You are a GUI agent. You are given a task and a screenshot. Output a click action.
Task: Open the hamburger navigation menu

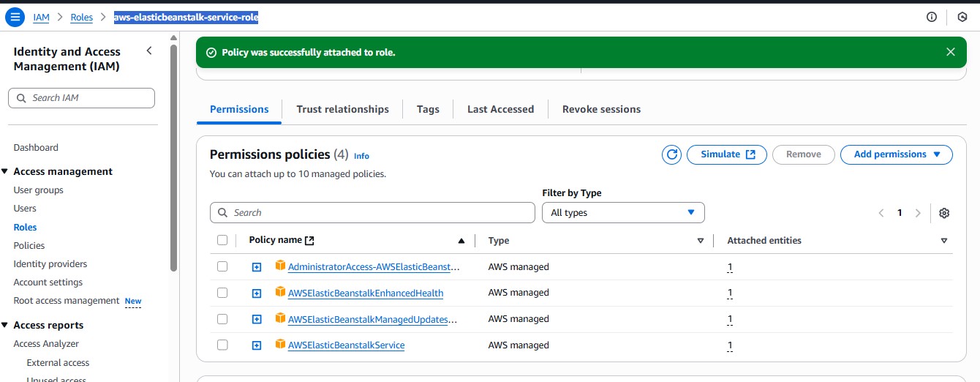[x=15, y=17]
